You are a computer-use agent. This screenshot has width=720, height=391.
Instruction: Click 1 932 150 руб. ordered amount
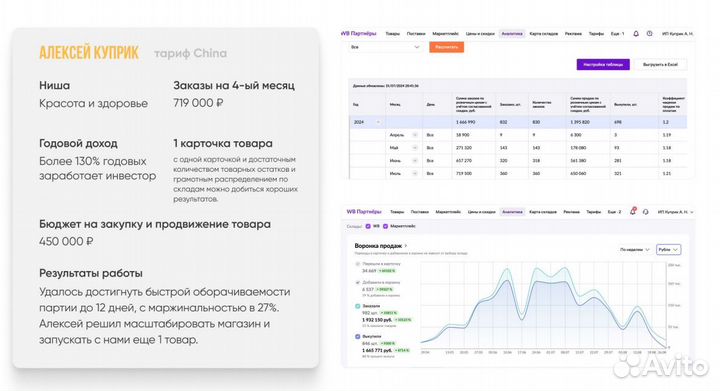(x=377, y=319)
